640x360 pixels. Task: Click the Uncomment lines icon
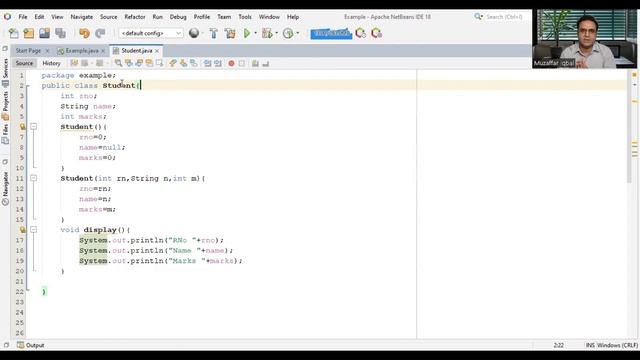(x=265, y=63)
